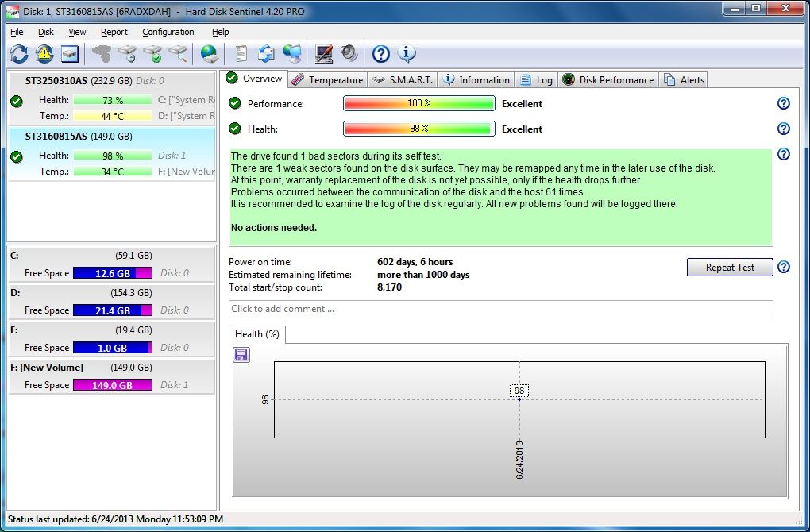Click the E: free space bar 1.0 GB

point(113,348)
